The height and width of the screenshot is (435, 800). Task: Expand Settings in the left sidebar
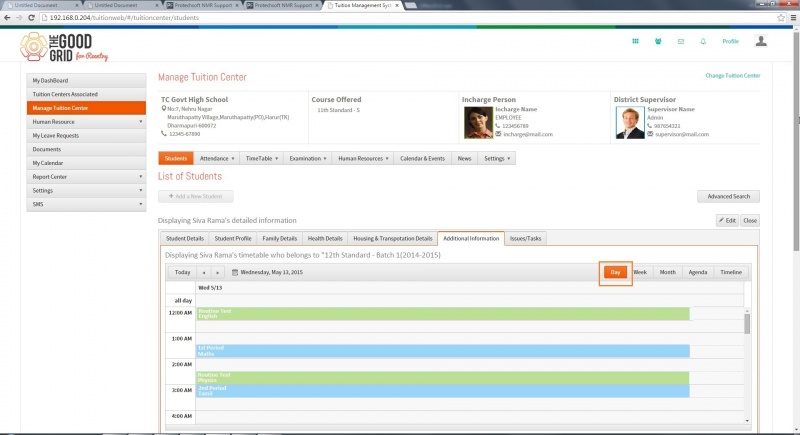pyautogui.click(x=86, y=191)
